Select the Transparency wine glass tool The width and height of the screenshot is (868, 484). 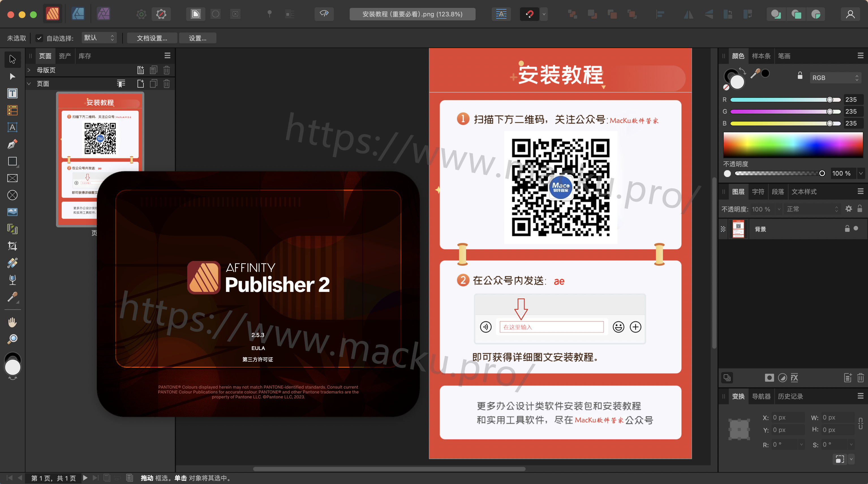[12, 280]
